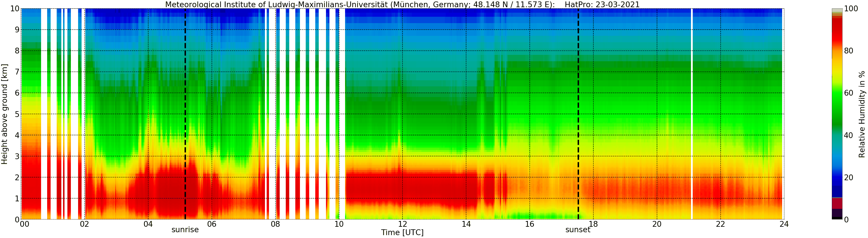Click the sunset dashed vertical marker line
The height and width of the screenshot is (238, 868).
pyautogui.click(x=578, y=114)
